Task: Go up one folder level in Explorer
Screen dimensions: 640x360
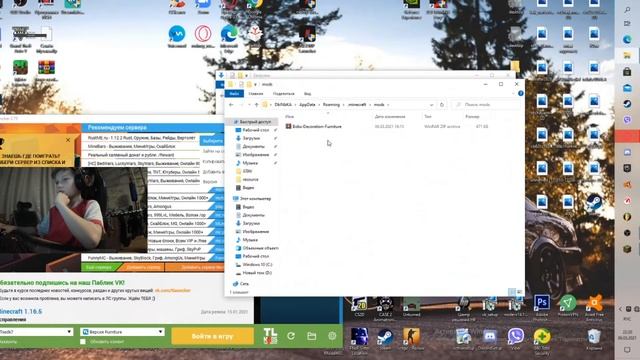Action: click(256, 105)
